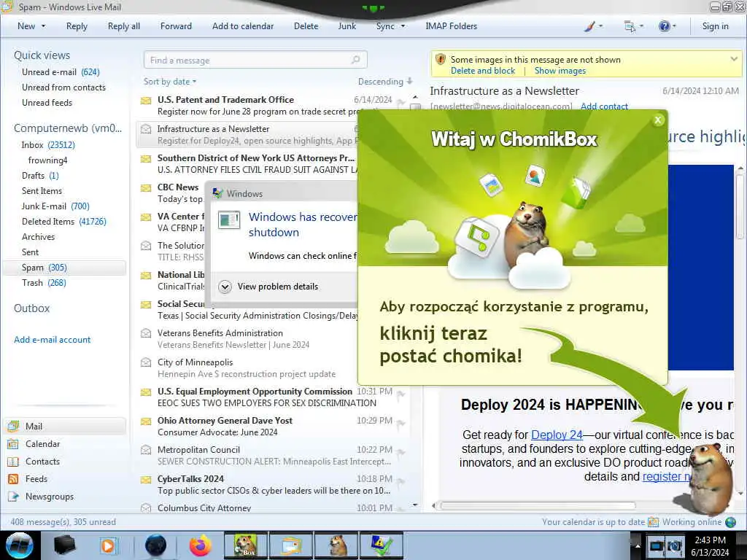Select the Inbox folder
The image size is (747, 560).
[48, 145]
